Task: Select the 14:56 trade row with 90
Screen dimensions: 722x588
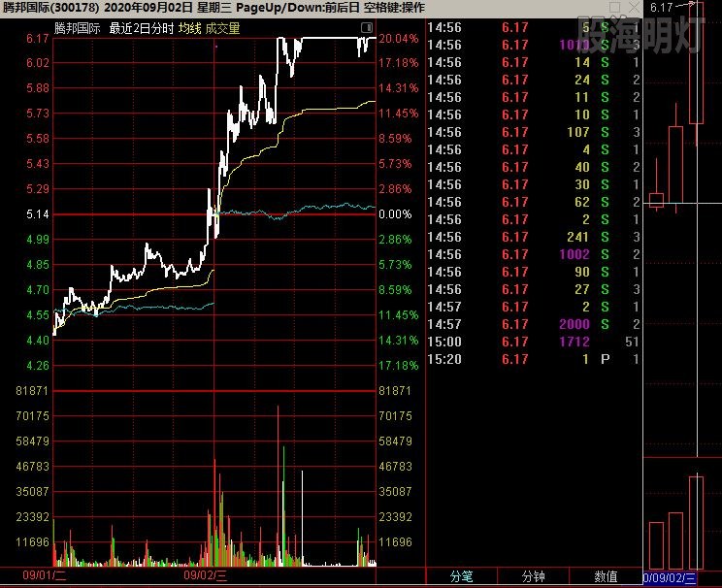Action: pos(534,272)
